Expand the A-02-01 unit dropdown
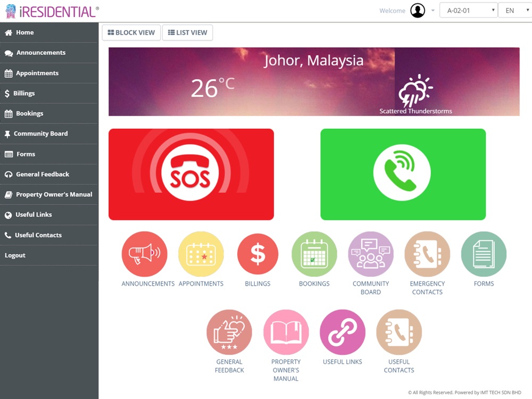The width and height of the screenshot is (532, 399). (469, 10)
